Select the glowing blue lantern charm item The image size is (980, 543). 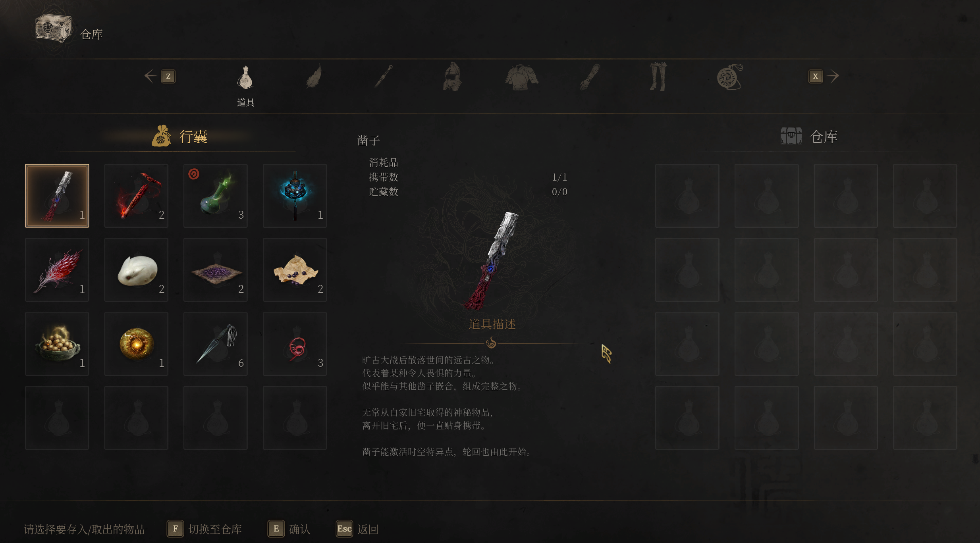tap(295, 196)
